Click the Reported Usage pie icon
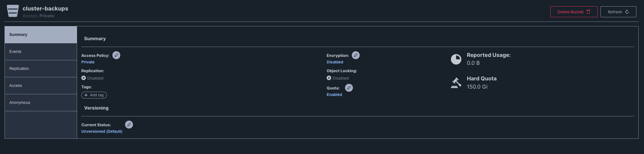This screenshot has width=644, height=154. [x=456, y=59]
